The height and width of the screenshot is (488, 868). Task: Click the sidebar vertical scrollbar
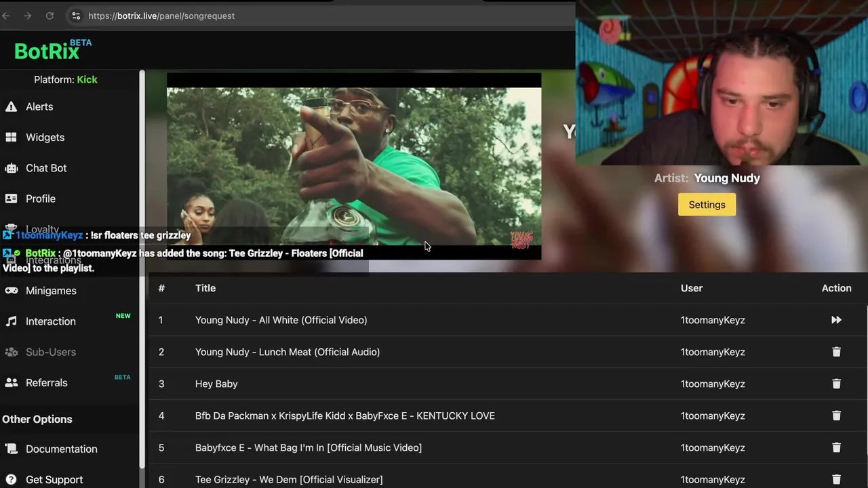(142, 269)
